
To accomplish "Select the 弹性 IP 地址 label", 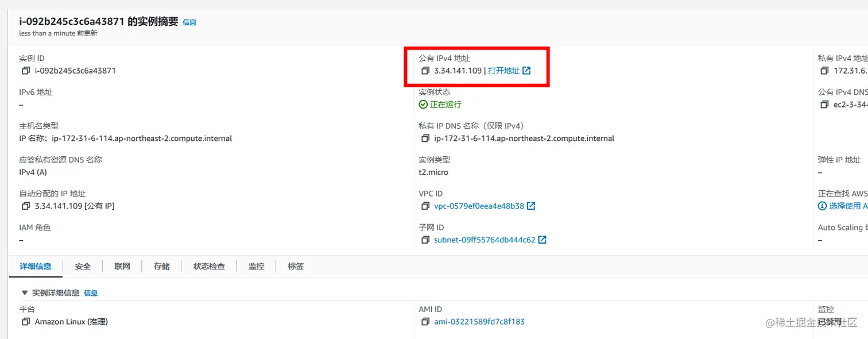I will [839, 160].
